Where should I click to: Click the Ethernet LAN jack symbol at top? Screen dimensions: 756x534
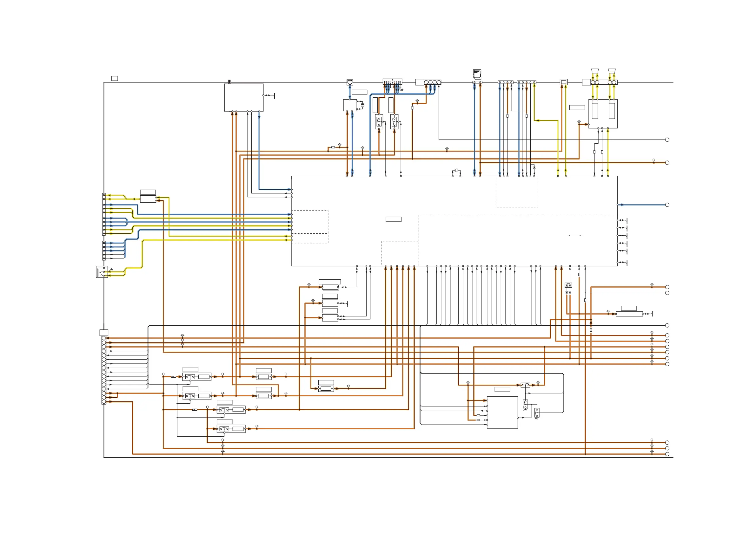[x=350, y=82]
